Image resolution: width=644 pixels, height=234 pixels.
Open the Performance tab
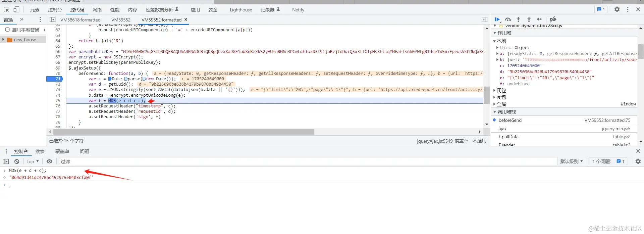tap(115, 10)
